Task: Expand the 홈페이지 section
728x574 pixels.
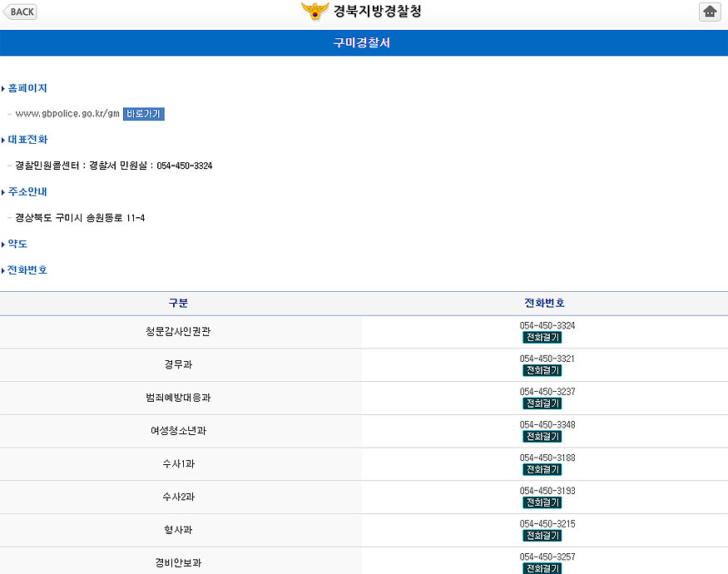Action: 27,88
